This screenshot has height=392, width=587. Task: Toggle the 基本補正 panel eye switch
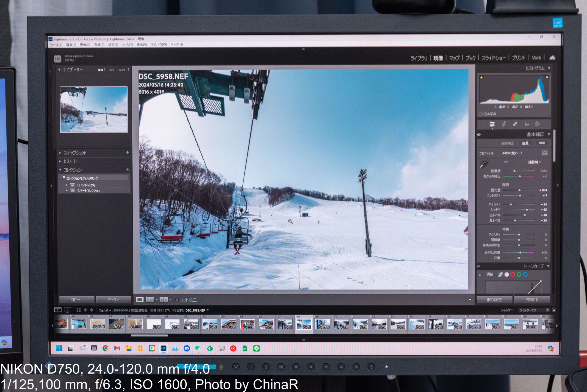pos(479,134)
